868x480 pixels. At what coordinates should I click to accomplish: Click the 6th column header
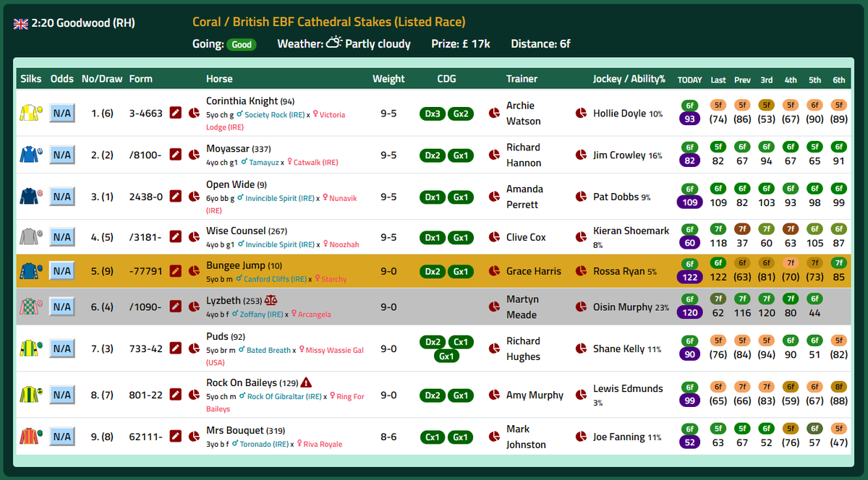839,80
